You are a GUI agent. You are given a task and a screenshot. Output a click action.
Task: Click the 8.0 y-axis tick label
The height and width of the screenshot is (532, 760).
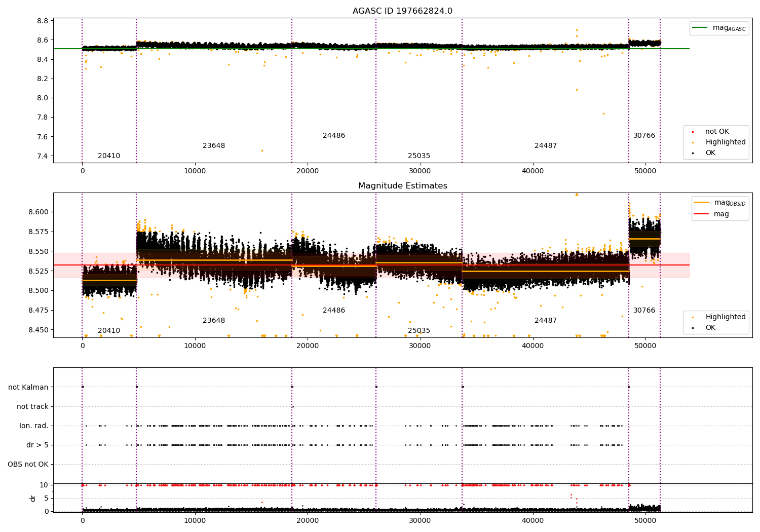(x=43, y=98)
